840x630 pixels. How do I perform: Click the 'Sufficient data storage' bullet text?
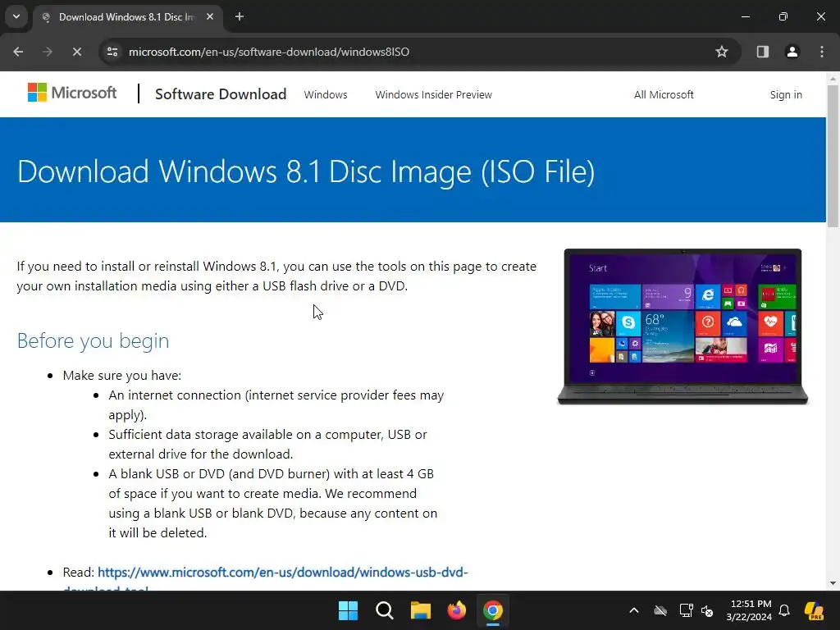click(x=268, y=444)
